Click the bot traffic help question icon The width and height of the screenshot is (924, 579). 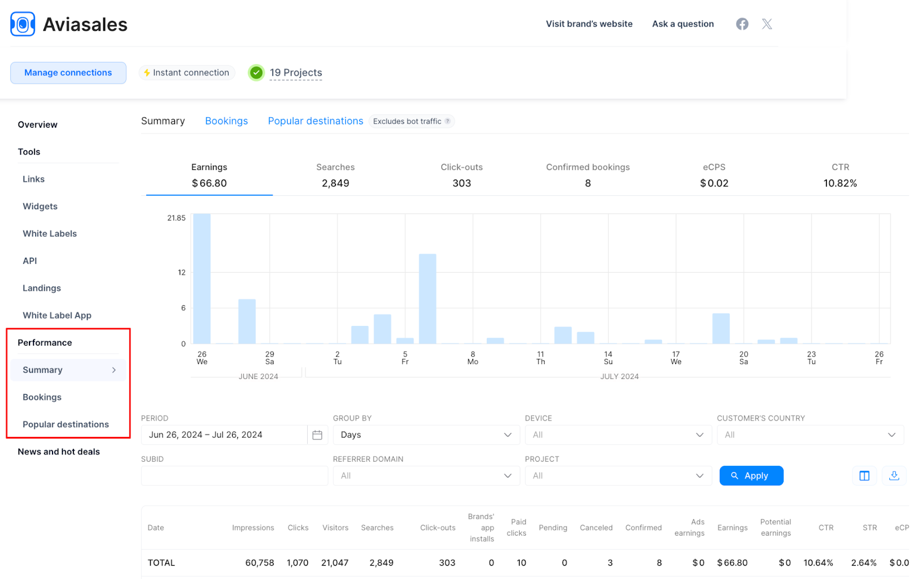(x=448, y=121)
